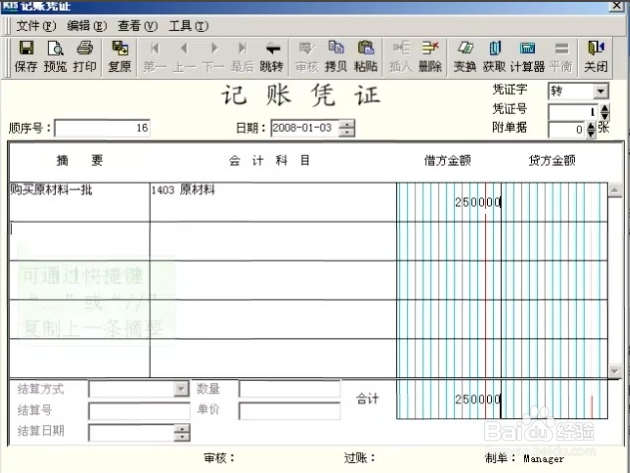Screen dimensions: 630x473
Task: Click the 结算号 input field
Action: click(x=139, y=412)
